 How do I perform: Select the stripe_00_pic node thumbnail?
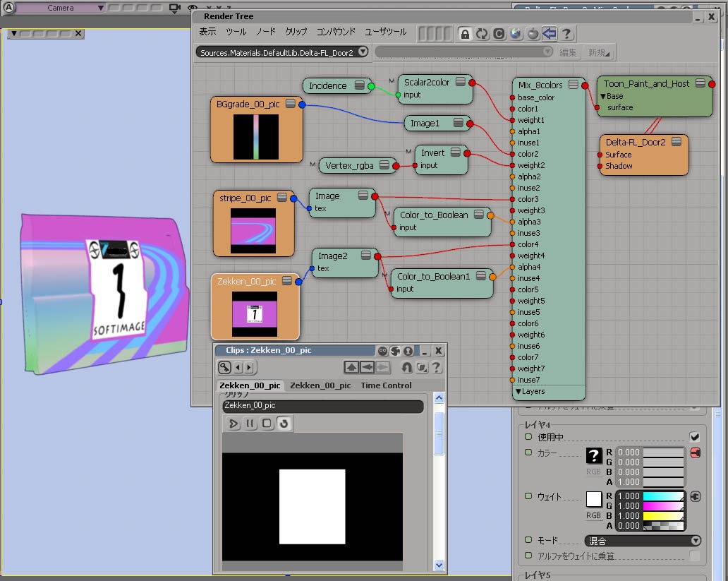[x=253, y=231]
